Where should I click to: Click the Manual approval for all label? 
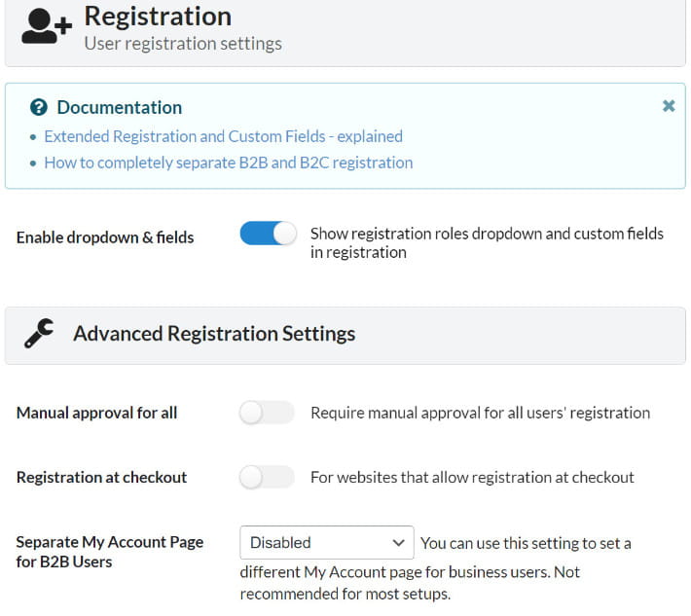[96, 413]
